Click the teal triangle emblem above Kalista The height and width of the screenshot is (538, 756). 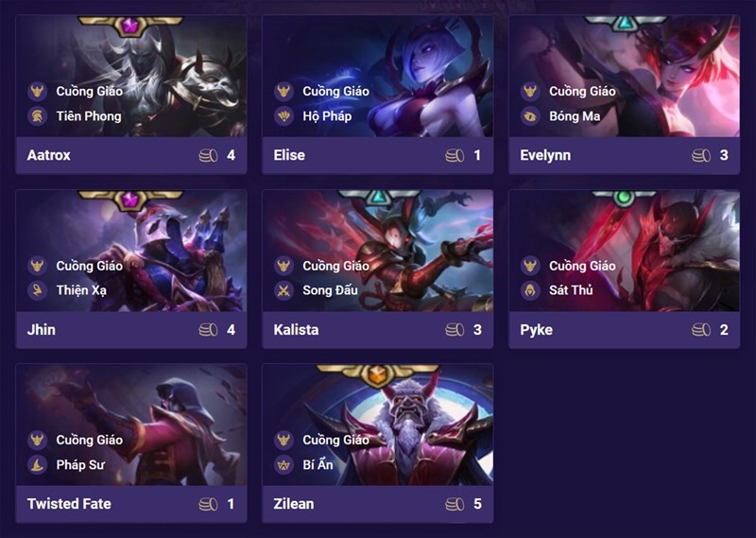(x=379, y=197)
